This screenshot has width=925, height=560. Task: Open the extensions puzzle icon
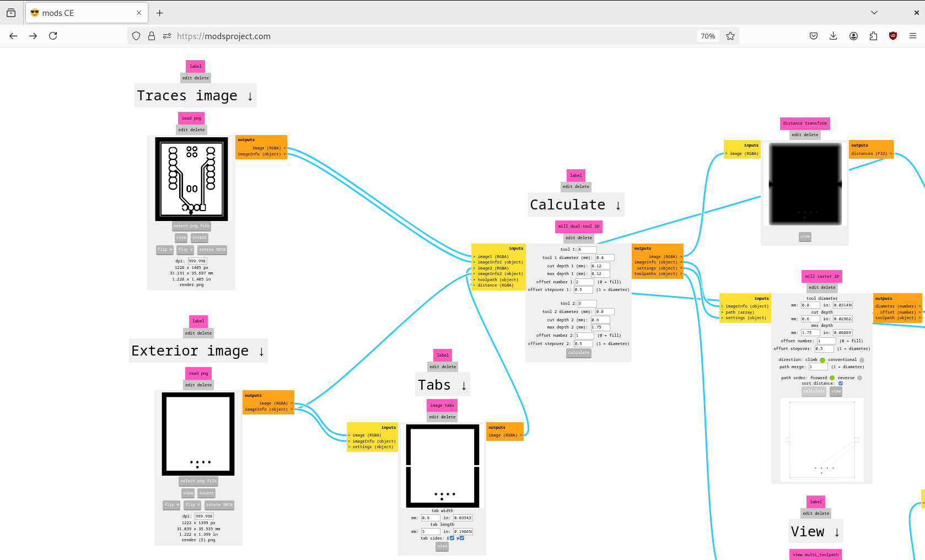click(x=873, y=36)
